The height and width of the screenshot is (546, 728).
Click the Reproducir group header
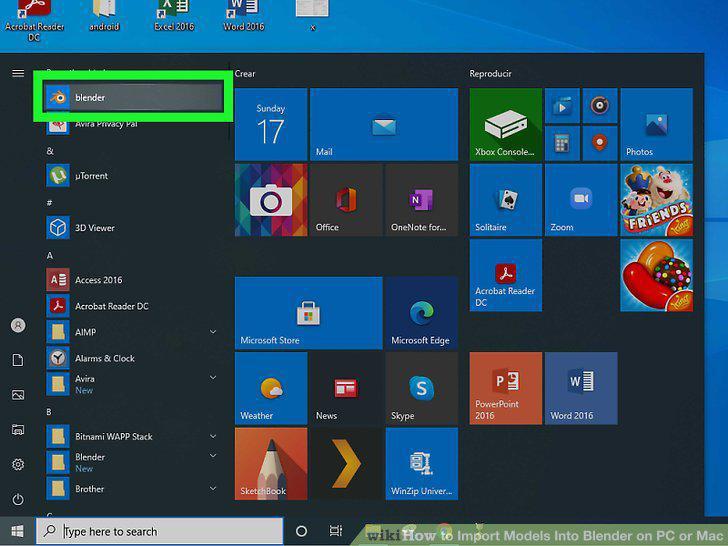click(490, 74)
